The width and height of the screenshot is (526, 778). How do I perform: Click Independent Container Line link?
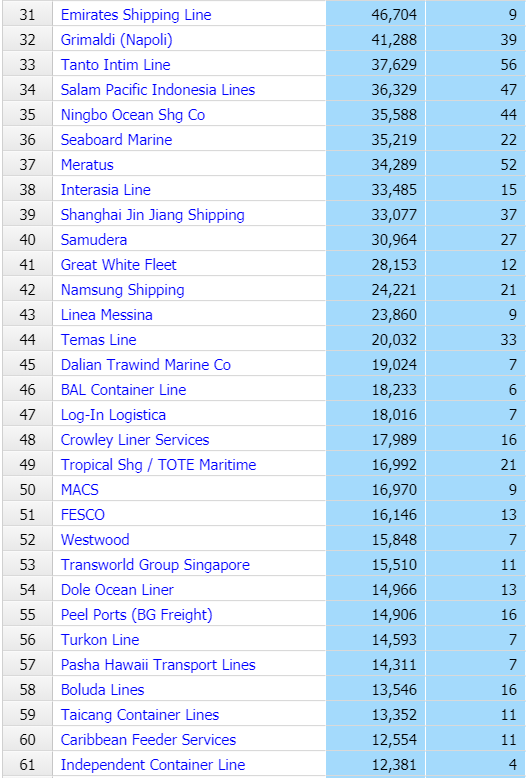click(x=153, y=765)
